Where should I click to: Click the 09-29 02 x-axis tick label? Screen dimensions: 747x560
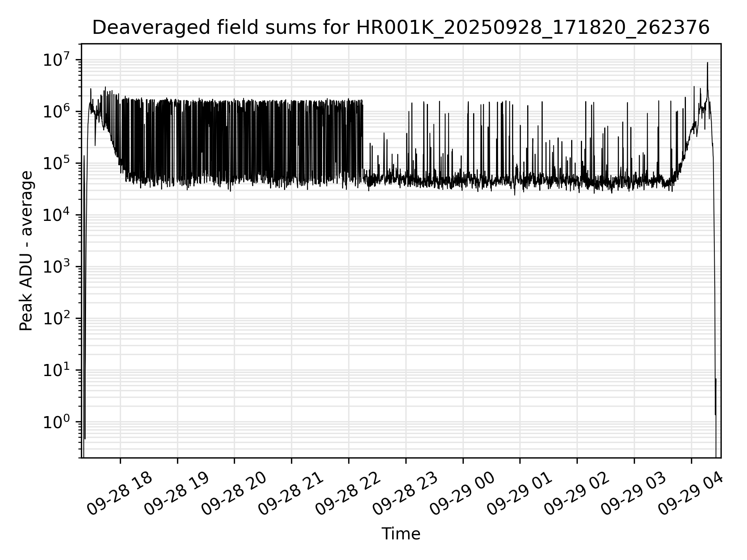[x=577, y=493]
